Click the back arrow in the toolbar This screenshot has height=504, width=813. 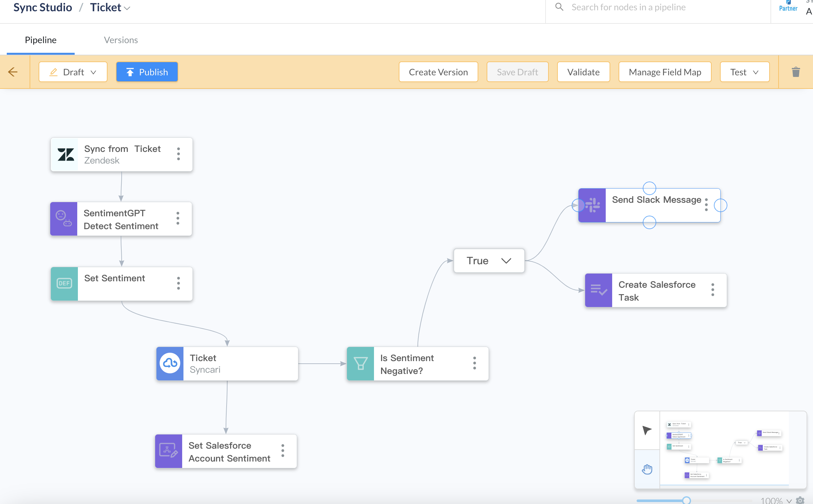[x=13, y=72]
